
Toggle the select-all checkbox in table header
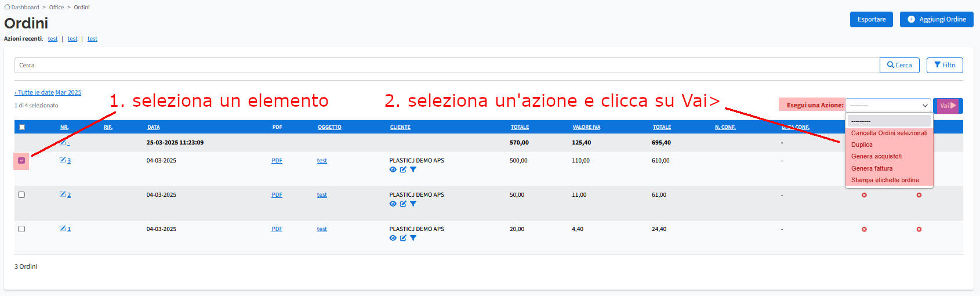pyautogui.click(x=22, y=127)
